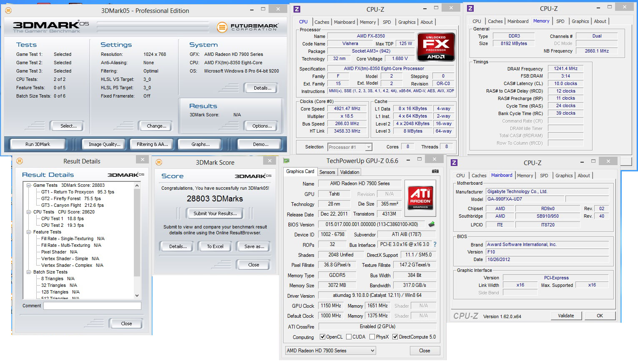
Task: Click the Filtering & AA button
Action: pyautogui.click(x=152, y=144)
